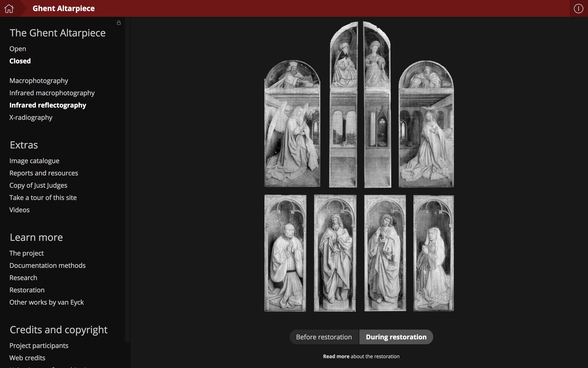Open the kneeling male donor panel
The image size is (588, 368).
click(x=285, y=253)
